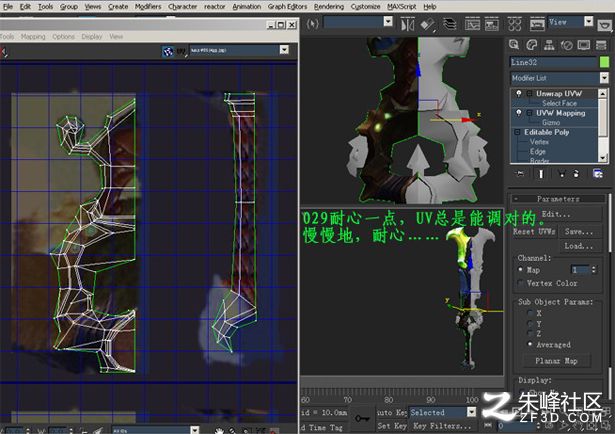Screen dimensions: 615x434
Task: Click the Planar Map button
Action: click(x=556, y=361)
